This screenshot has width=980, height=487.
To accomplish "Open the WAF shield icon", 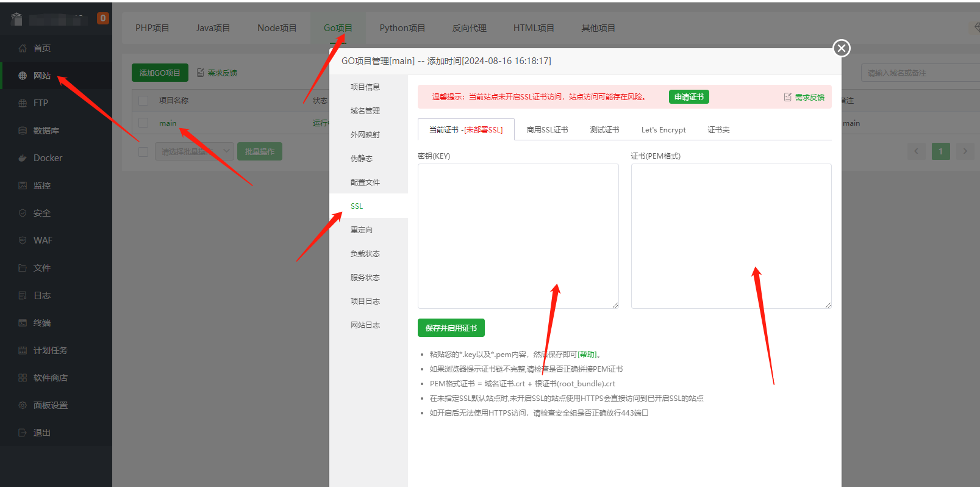I will click(23, 240).
